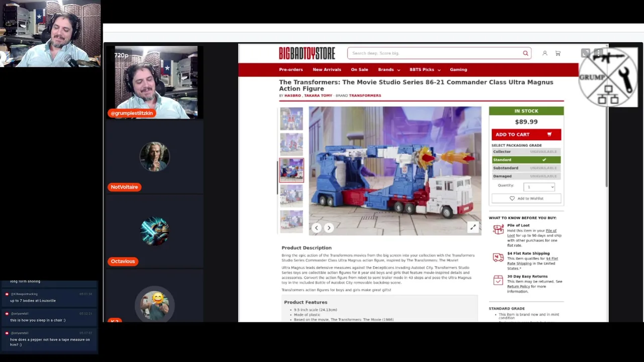644x362 pixels.
Task: Click the Pile of Loot box icon
Action: click(x=498, y=230)
